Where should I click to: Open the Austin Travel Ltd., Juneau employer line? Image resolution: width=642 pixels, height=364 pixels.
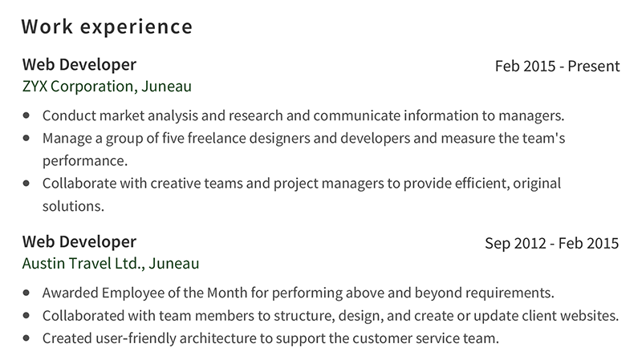pos(111,264)
